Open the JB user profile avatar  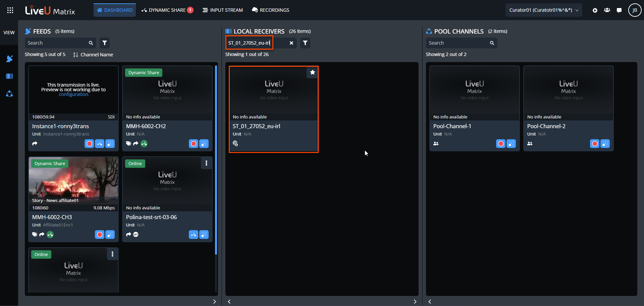point(635,10)
